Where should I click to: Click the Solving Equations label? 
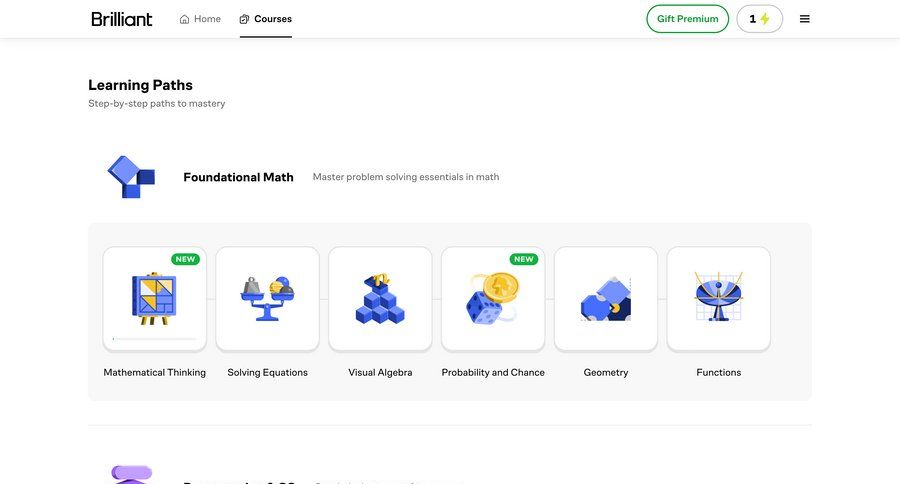click(267, 373)
